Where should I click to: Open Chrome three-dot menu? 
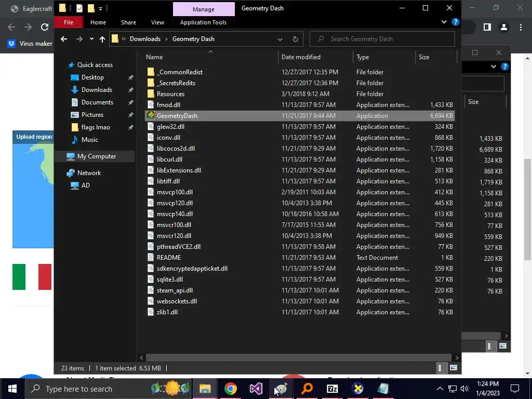(x=521, y=27)
